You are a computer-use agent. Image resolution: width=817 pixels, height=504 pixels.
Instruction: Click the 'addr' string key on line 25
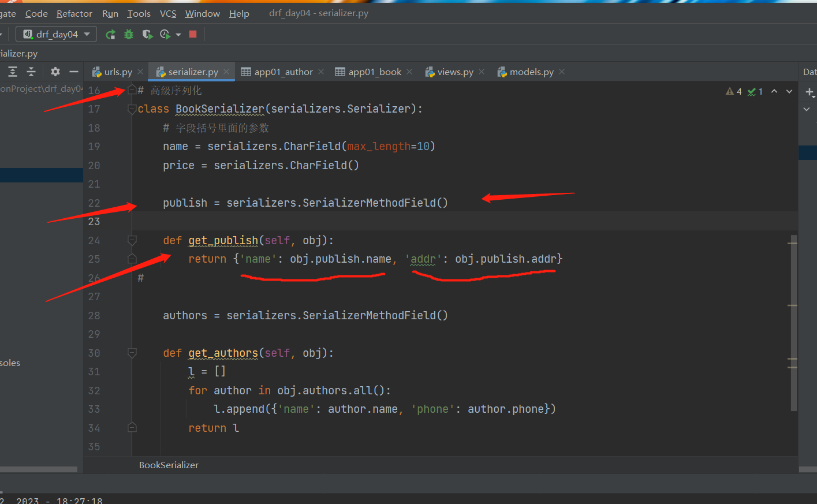click(x=423, y=259)
